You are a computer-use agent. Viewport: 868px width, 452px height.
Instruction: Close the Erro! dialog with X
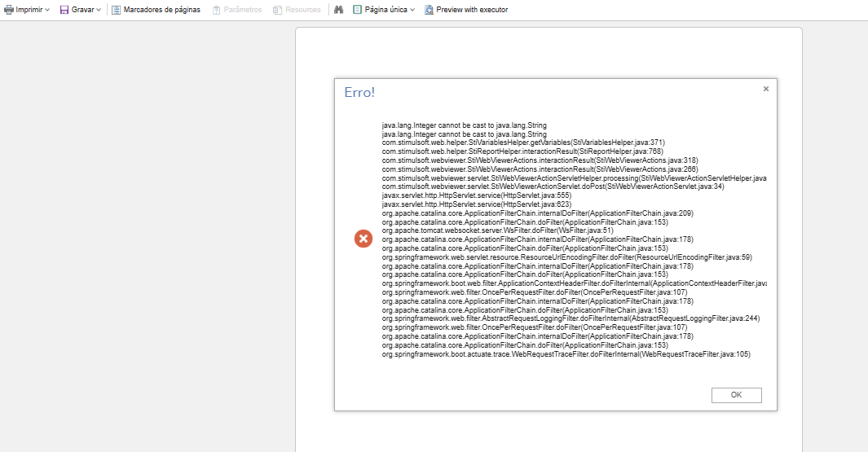pyautogui.click(x=765, y=89)
